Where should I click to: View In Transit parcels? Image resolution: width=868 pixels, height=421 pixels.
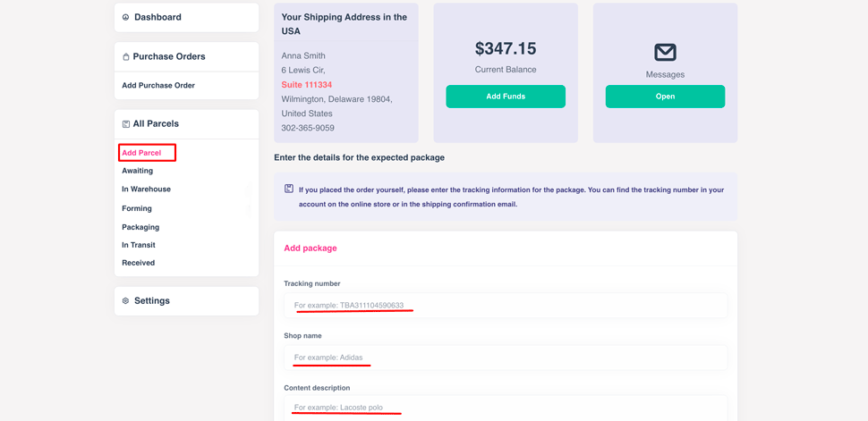click(x=139, y=245)
